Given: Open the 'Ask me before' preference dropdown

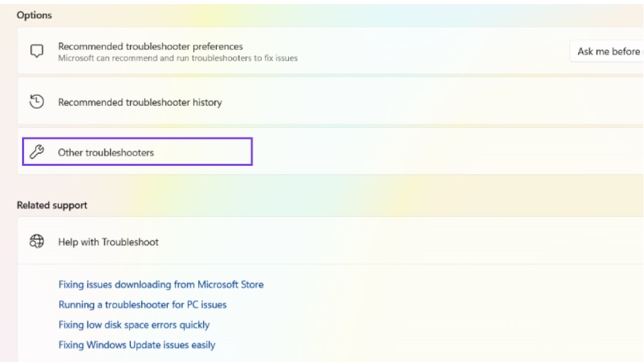Looking at the screenshot, I should (608, 52).
